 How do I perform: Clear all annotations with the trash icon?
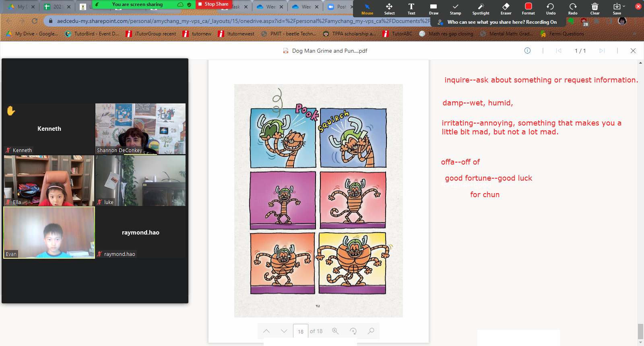tap(595, 9)
